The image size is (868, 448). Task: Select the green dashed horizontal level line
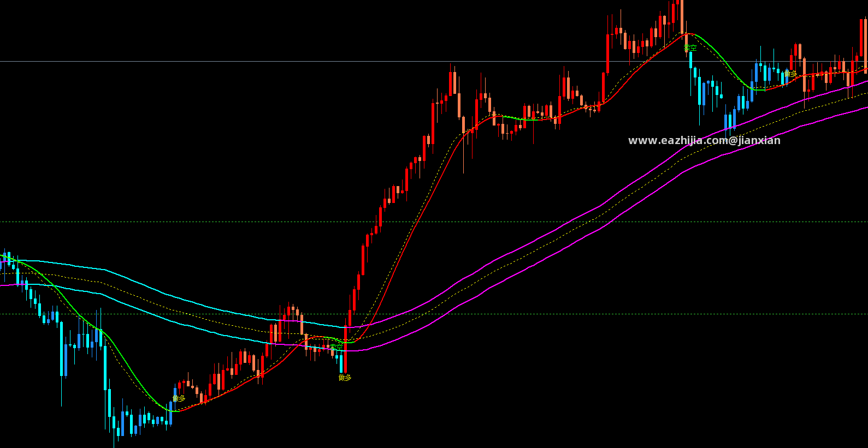tap(434, 222)
